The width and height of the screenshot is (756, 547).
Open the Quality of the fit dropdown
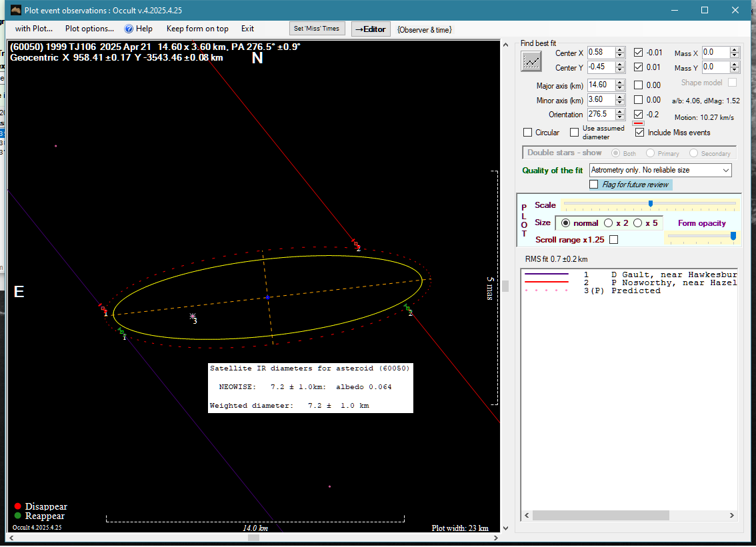point(725,171)
